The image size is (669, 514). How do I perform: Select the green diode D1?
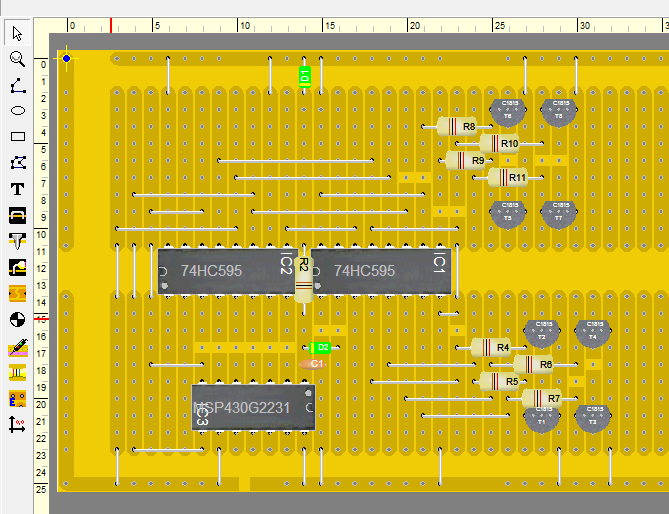pyautogui.click(x=305, y=77)
